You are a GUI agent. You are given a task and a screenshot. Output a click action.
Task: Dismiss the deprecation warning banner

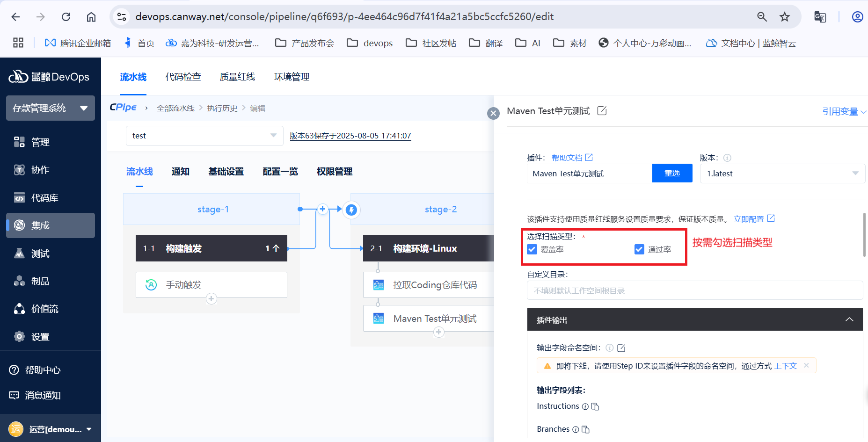(x=806, y=365)
